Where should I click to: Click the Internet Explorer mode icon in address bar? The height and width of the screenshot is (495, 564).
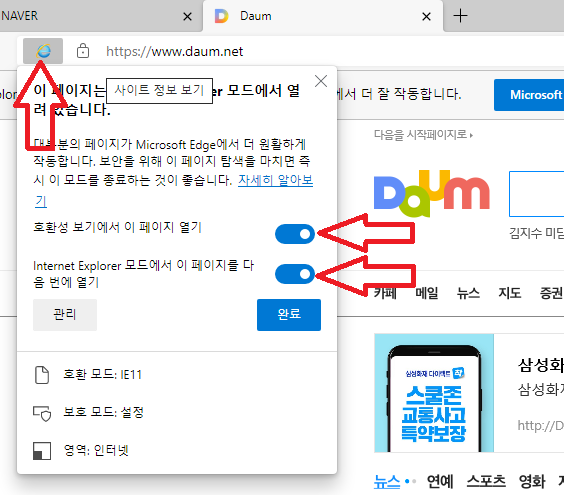pyautogui.click(x=43, y=51)
